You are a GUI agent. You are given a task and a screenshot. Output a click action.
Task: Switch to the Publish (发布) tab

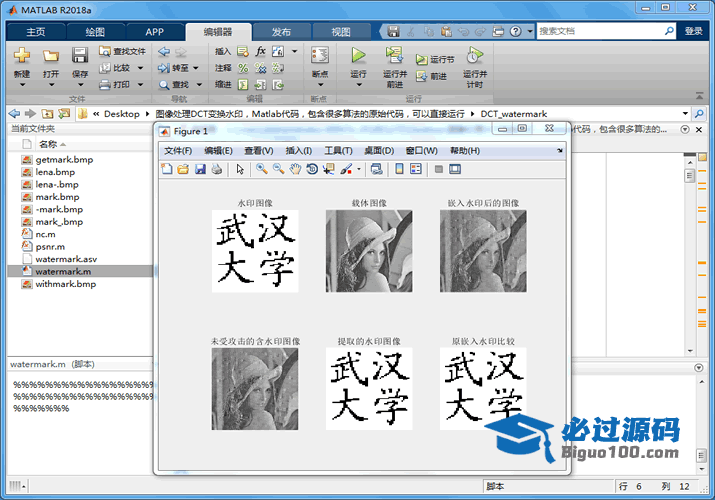coord(281,31)
